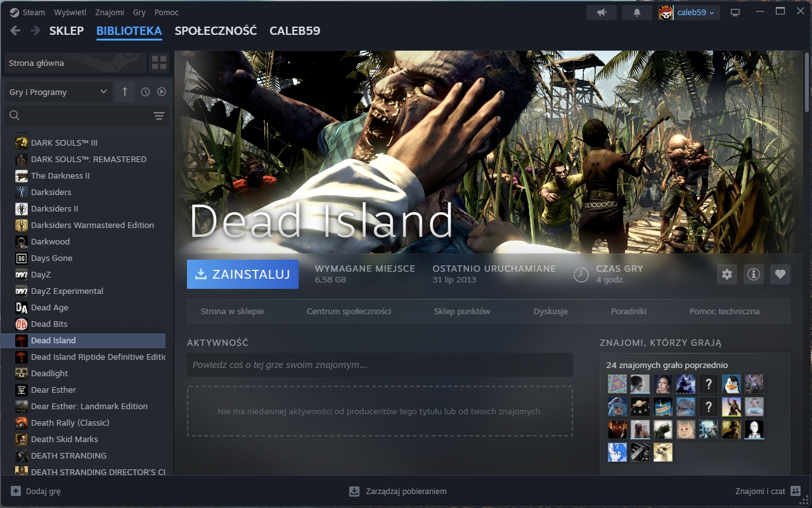Image resolution: width=812 pixels, height=508 pixels.
Task: Sort library by recent activity clock icon
Action: 145,92
